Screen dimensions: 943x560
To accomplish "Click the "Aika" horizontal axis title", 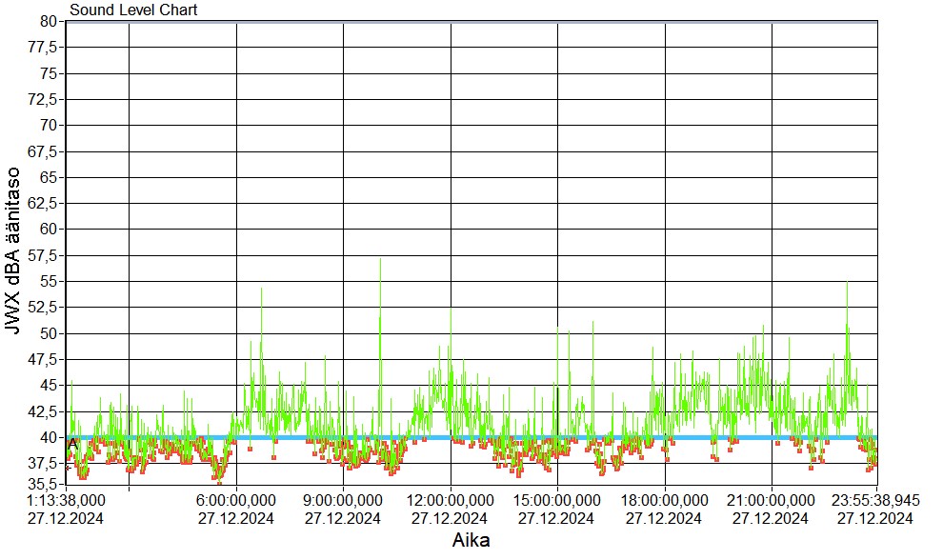I will pos(471,541).
